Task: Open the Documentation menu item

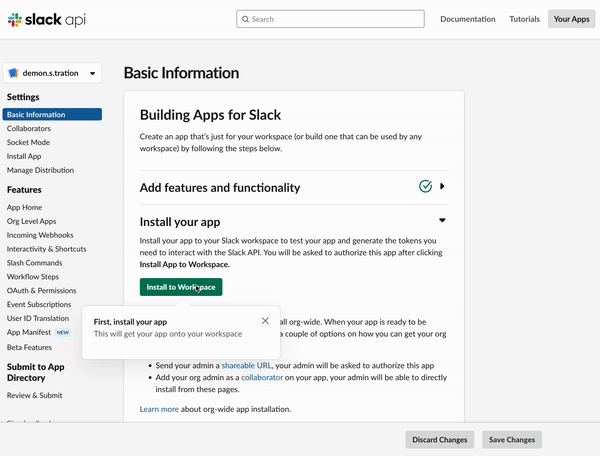Action: (467, 19)
